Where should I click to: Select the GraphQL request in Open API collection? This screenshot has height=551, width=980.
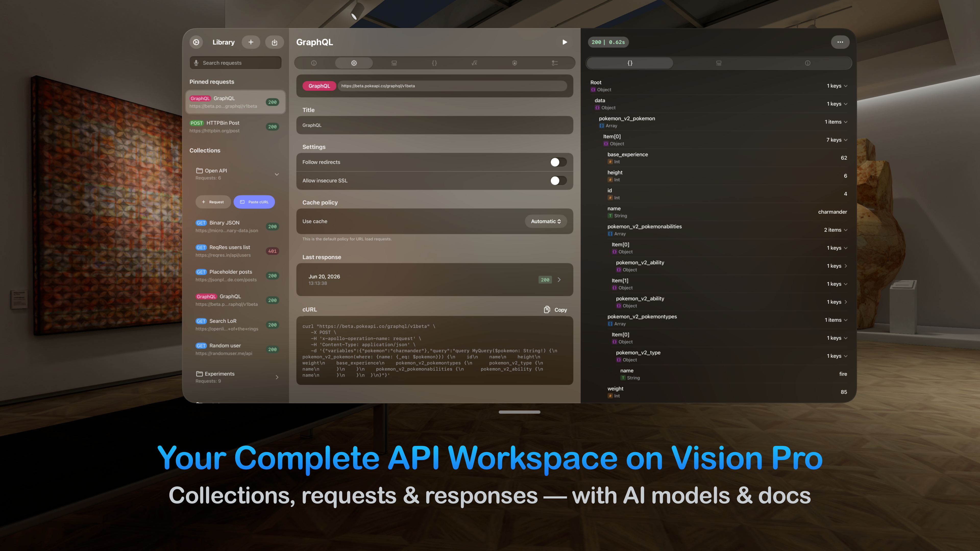click(237, 300)
